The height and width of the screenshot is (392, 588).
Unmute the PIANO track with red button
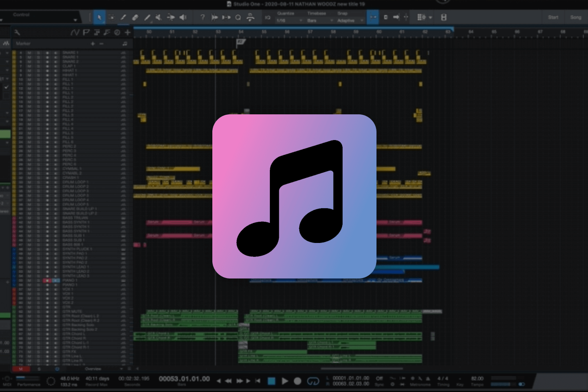(47, 281)
